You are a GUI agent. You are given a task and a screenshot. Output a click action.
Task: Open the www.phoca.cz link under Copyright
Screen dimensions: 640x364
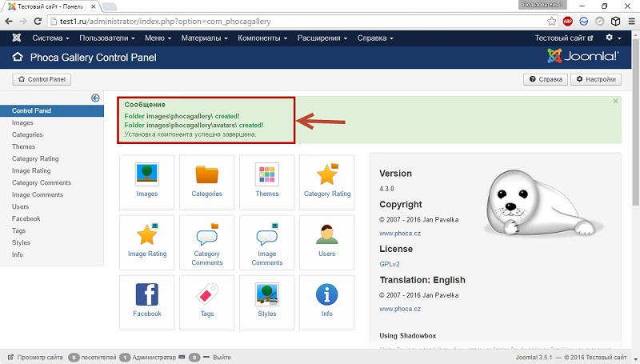pyautogui.click(x=399, y=234)
